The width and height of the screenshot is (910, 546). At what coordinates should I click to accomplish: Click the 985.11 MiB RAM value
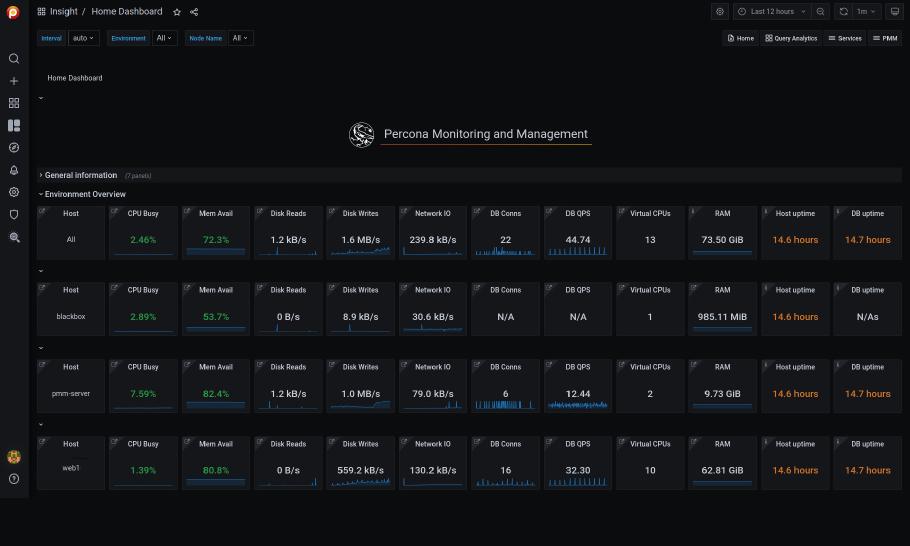[723, 317]
